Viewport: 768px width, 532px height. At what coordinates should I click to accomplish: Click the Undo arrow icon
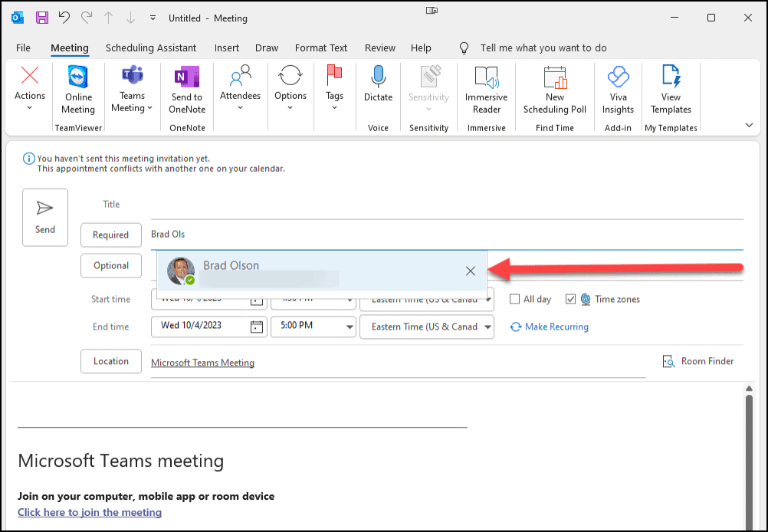[x=64, y=18]
